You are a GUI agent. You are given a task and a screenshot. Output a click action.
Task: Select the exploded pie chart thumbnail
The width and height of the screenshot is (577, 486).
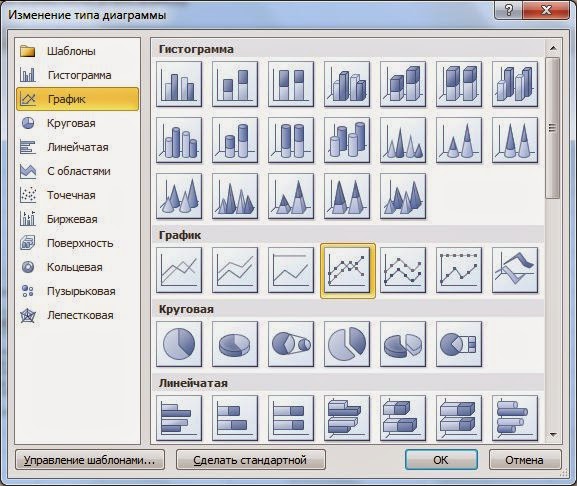click(x=347, y=344)
